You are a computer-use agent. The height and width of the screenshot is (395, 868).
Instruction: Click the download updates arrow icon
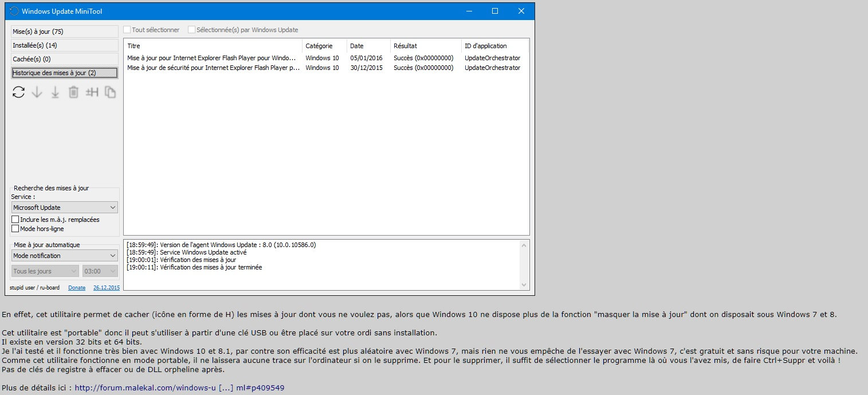[37, 92]
